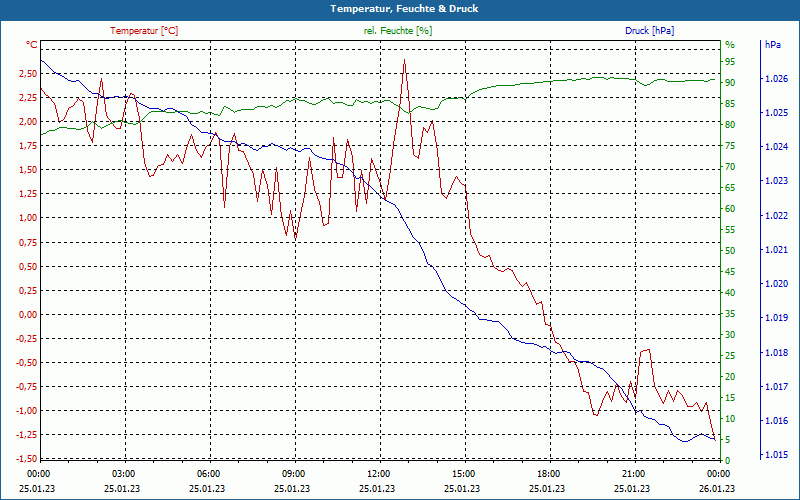Select the blue 'Druck [hPa]' legend label
Image resolution: width=800 pixels, height=500 pixels.
click(649, 31)
